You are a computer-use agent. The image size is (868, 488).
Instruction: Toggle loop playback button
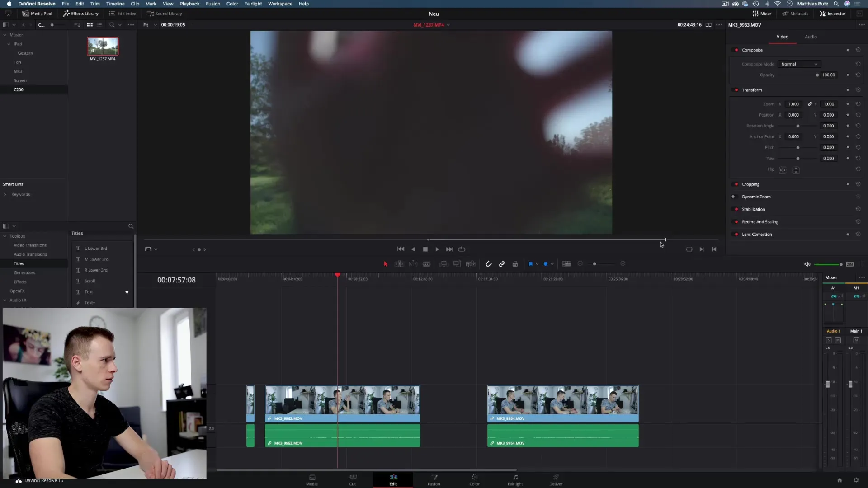462,249
